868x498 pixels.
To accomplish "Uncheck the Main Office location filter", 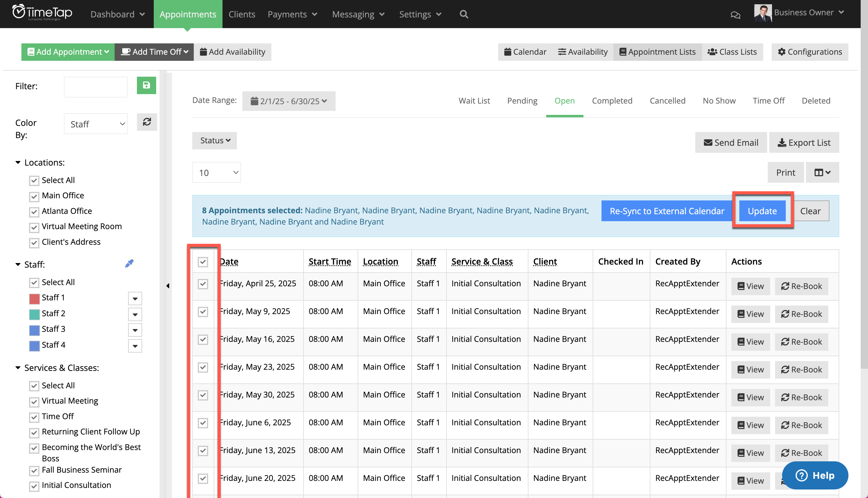I will [x=34, y=196].
